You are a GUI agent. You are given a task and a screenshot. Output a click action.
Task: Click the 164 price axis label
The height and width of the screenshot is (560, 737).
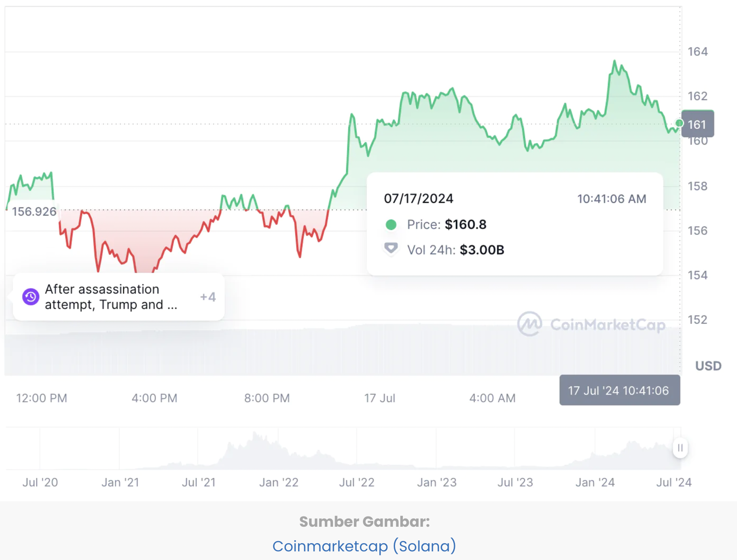pos(698,52)
